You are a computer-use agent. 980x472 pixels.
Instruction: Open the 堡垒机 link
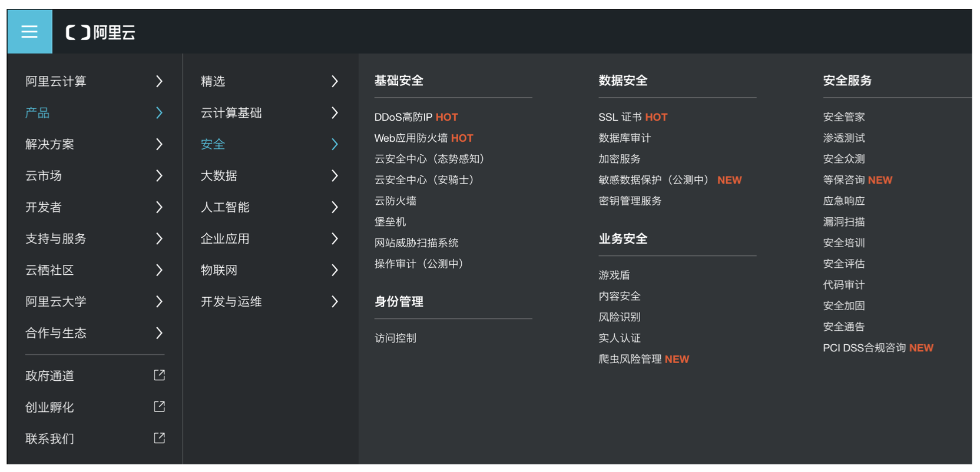tap(390, 222)
